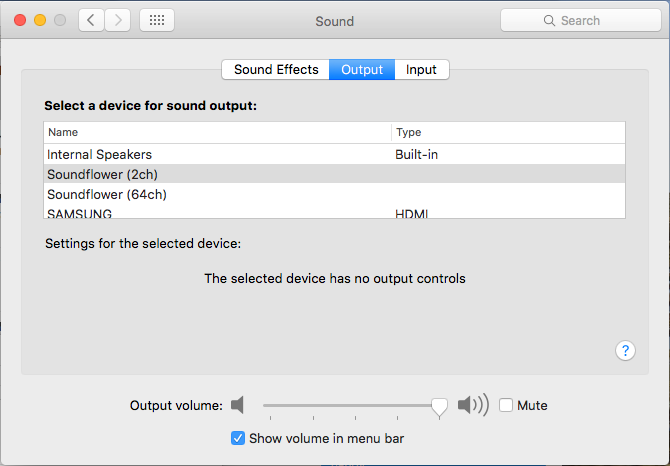
Task: Select Internal Speakers as output device
Action: [334, 154]
